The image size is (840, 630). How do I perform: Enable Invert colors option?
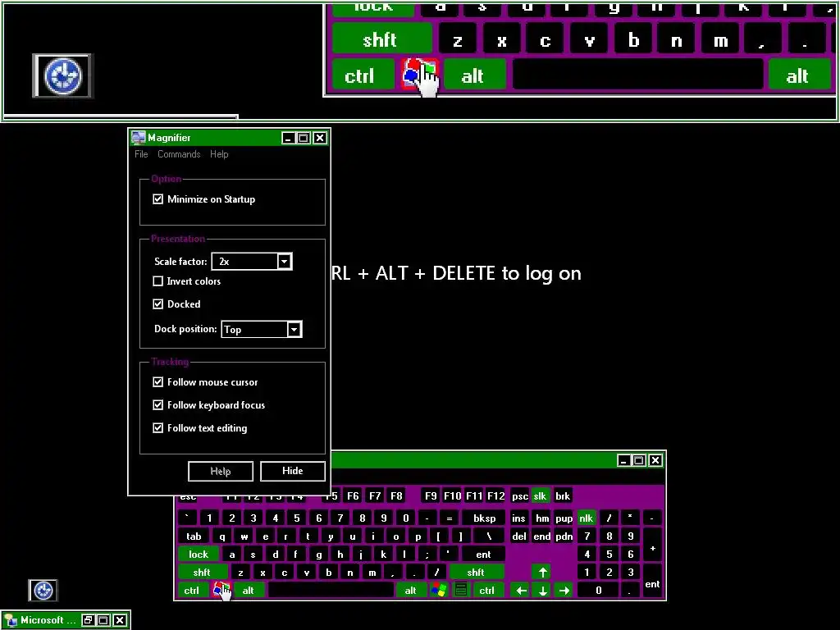157,281
